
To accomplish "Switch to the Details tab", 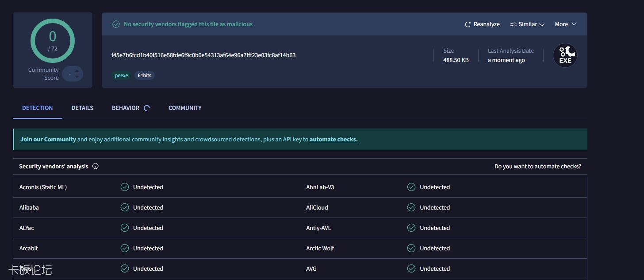I will 82,108.
